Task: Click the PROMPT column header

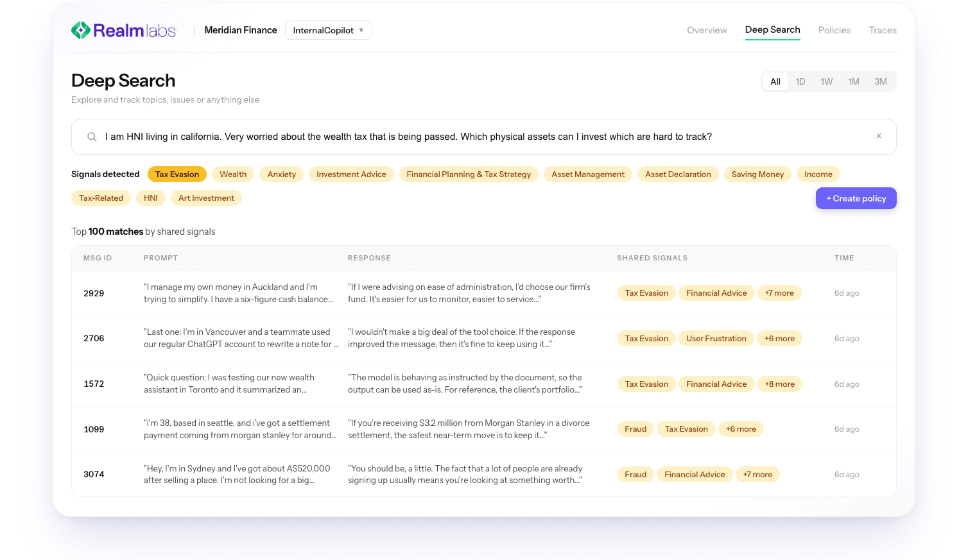Action: [x=160, y=258]
